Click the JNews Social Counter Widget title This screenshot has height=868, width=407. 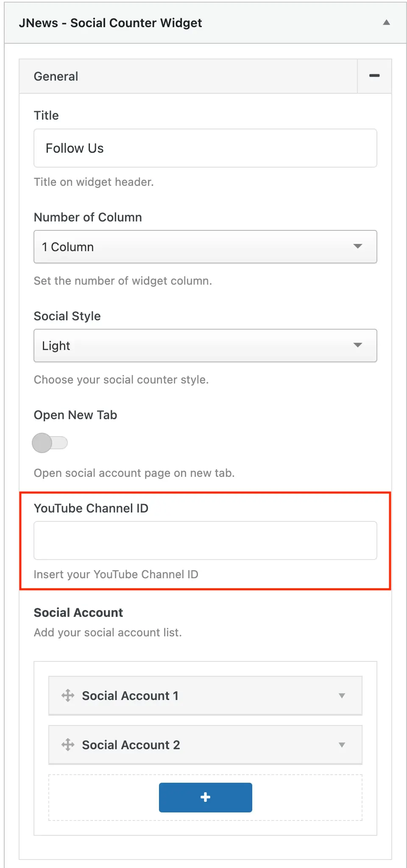click(x=110, y=23)
